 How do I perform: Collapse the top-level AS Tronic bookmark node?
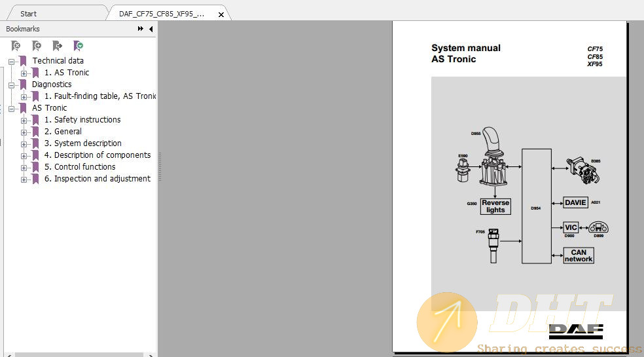12,109
